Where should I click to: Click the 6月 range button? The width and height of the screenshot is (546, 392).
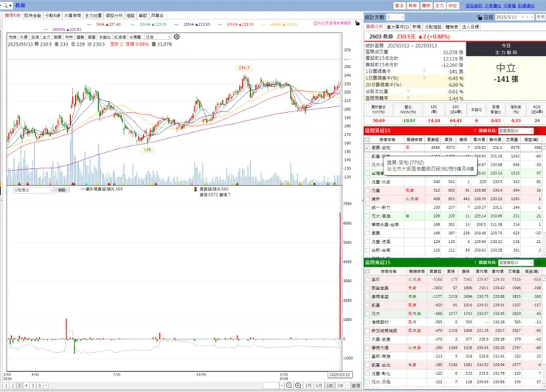pos(319,385)
